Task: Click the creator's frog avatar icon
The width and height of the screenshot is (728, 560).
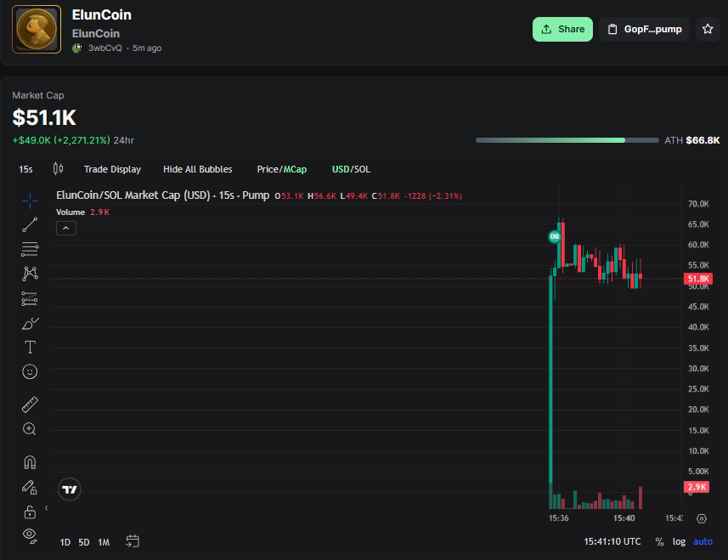Action: pyautogui.click(x=77, y=48)
